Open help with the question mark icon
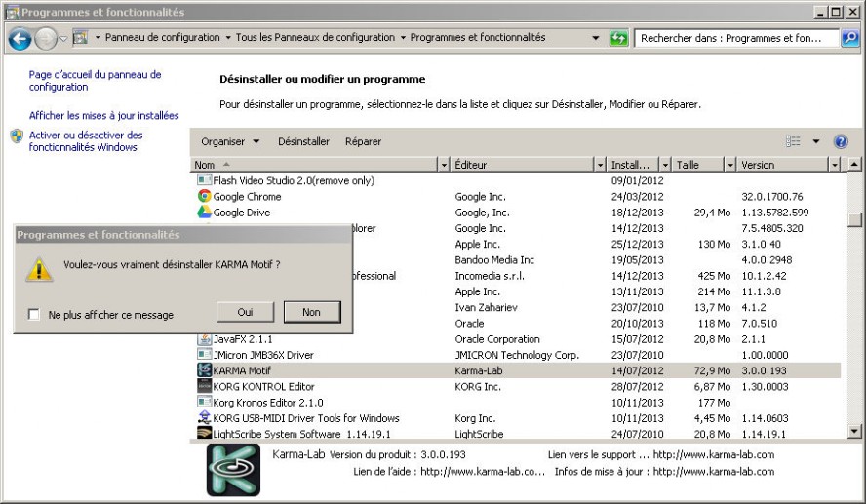Image resolution: width=866 pixels, height=504 pixels. pyautogui.click(x=841, y=142)
